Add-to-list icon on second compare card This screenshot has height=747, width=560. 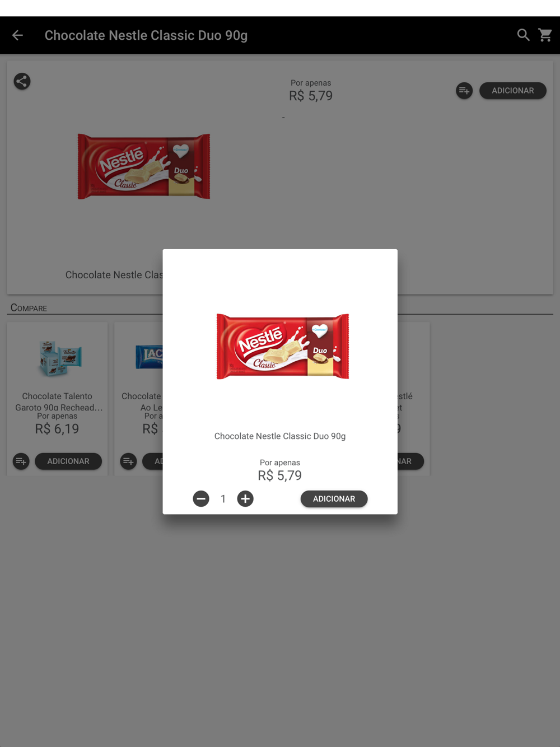[129, 461]
